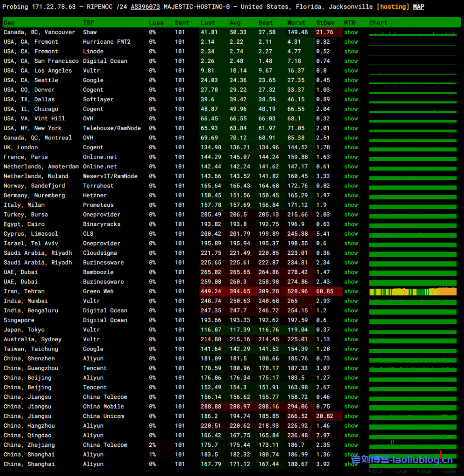Viewport: 464px width, 476px height.
Task: Click the Worst column header
Action: (x=296, y=23)
